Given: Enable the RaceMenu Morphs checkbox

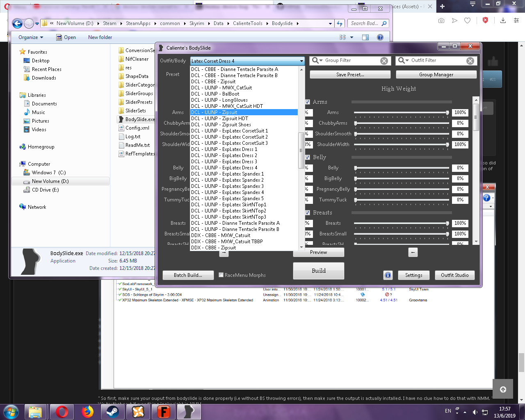Looking at the screenshot, I should tap(221, 275).
